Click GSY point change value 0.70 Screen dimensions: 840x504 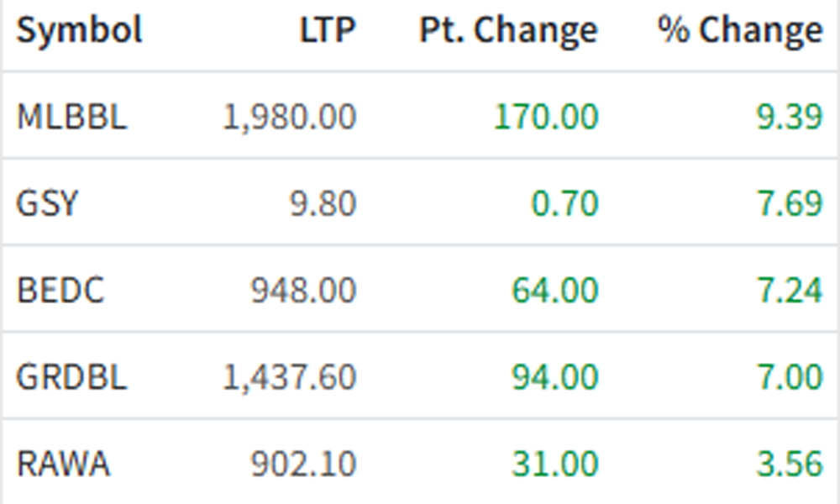[x=564, y=203]
